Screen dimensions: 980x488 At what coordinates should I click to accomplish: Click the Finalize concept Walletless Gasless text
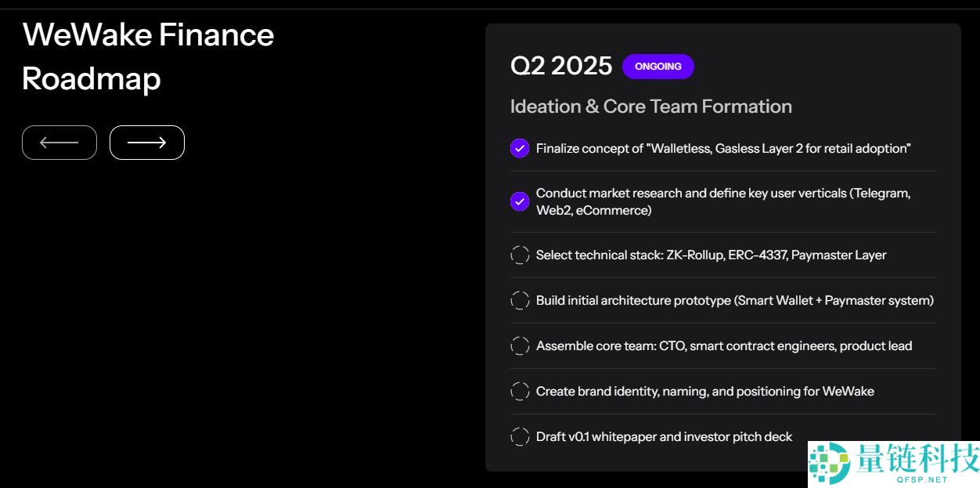pyautogui.click(x=723, y=148)
